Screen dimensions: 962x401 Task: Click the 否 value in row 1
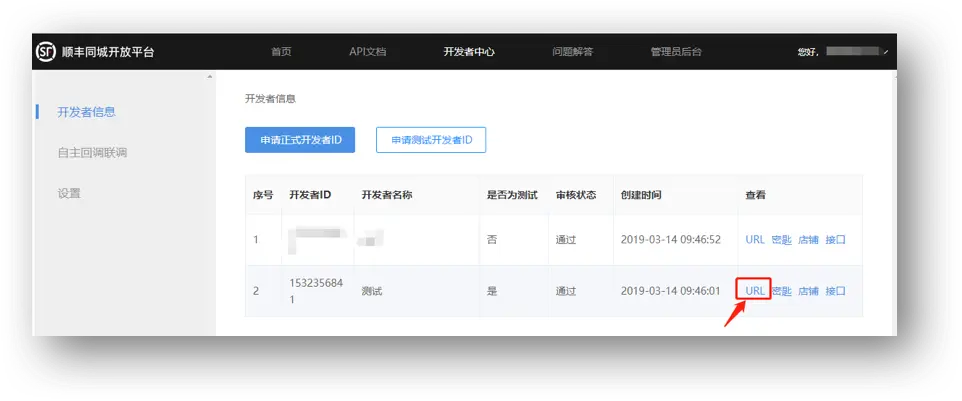tap(491, 240)
